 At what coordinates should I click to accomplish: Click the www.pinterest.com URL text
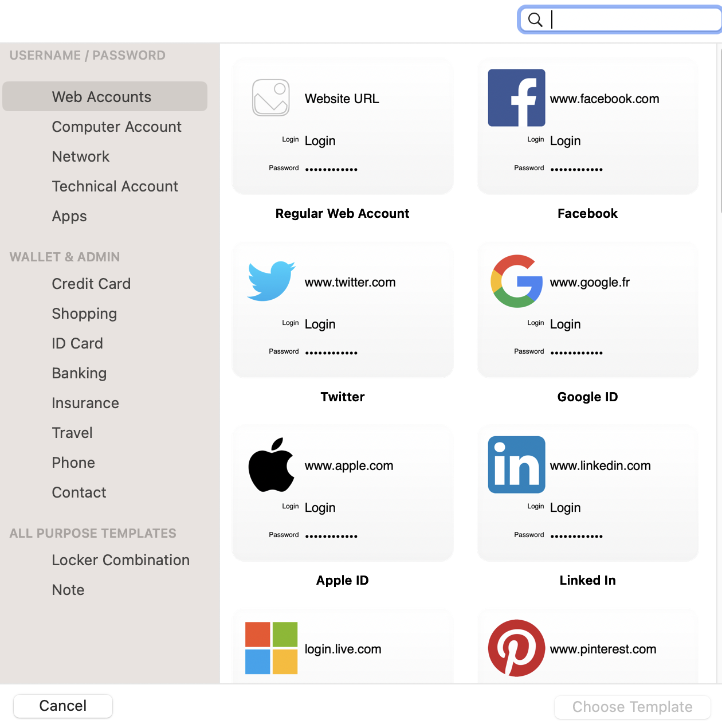(603, 649)
